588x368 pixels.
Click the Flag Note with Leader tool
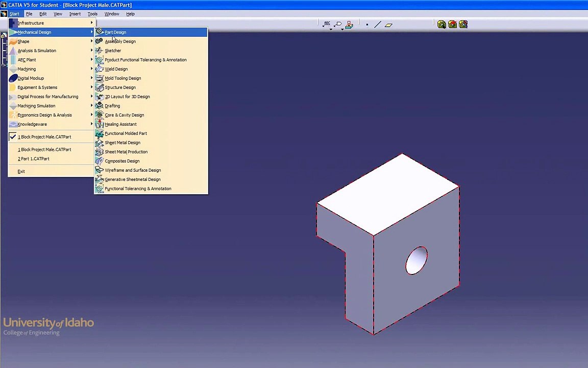click(x=338, y=25)
